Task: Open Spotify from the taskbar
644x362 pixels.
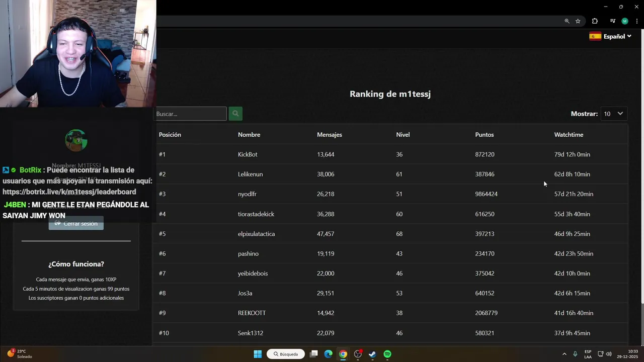Action: pyautogui.click(x=387, y=354)
